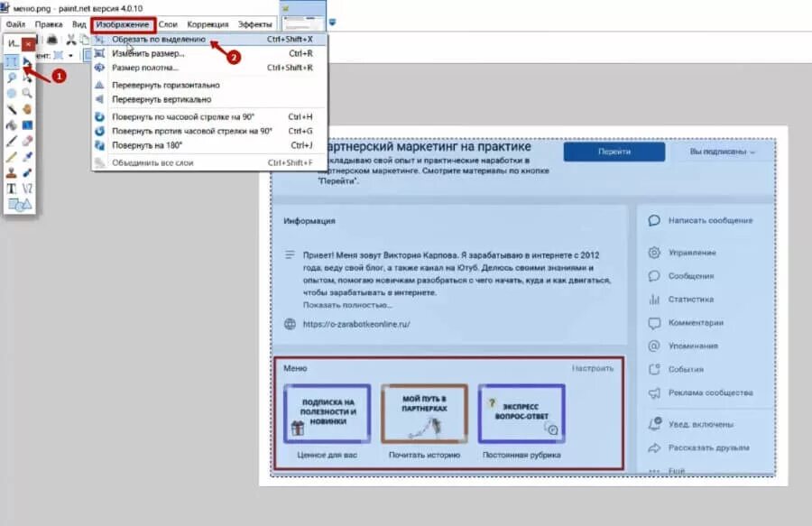Select the Clone Stamp tool
The image size is (812, 526).
[x=12, y=173]
